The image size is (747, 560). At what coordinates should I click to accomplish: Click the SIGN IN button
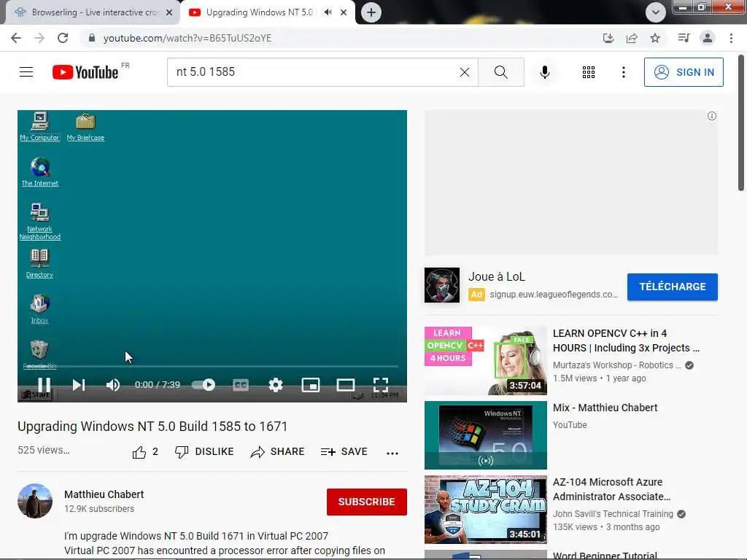click(x=683, y=72)
